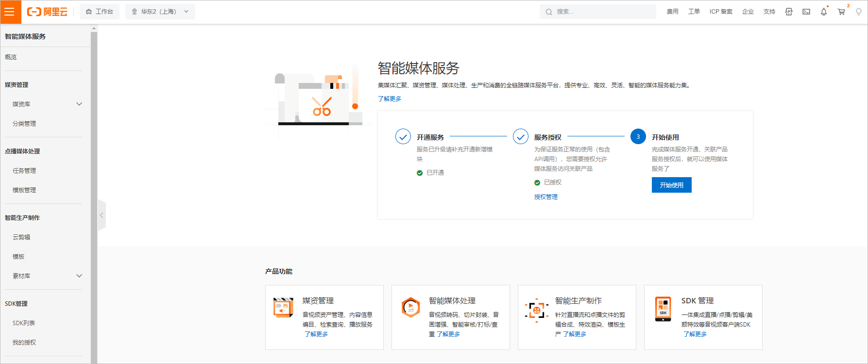Click the 服务授权 step checkmark icon
Image resolution: width=868 pixels, height=364 pixels.
(x=521, y=137)
